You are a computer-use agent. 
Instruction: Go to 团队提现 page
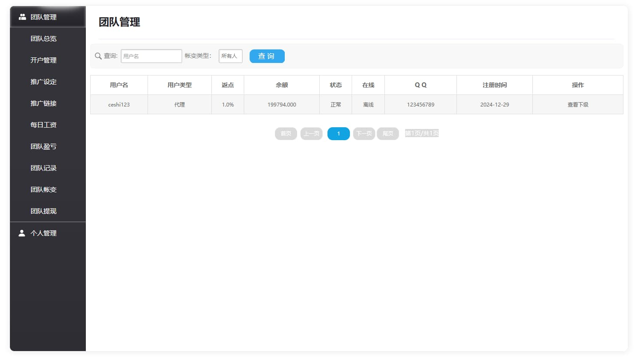coord(44,211)
